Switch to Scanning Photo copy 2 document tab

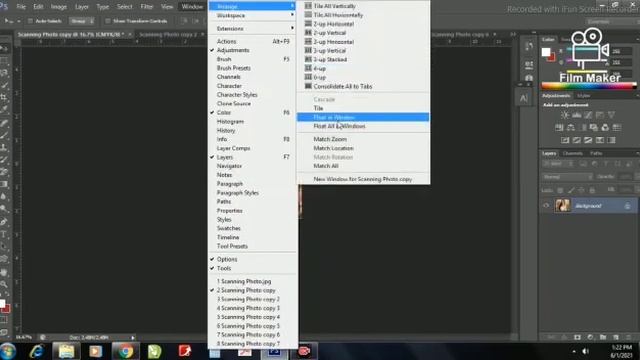[x=168, y=35]
